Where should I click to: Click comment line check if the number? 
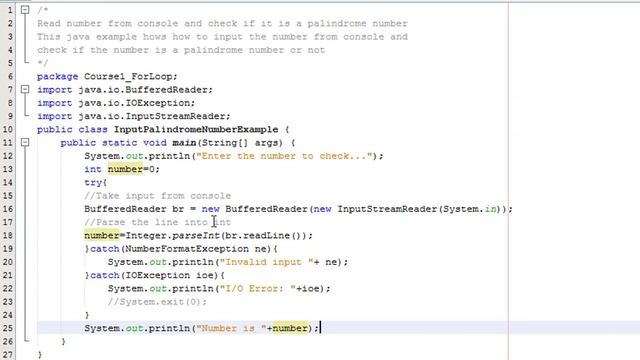pos(181,50)
